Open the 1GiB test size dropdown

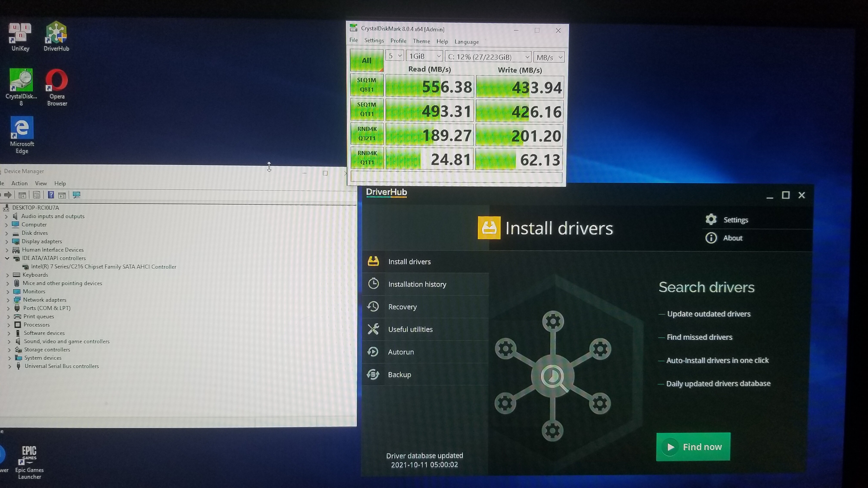click(x=424, y=56)
